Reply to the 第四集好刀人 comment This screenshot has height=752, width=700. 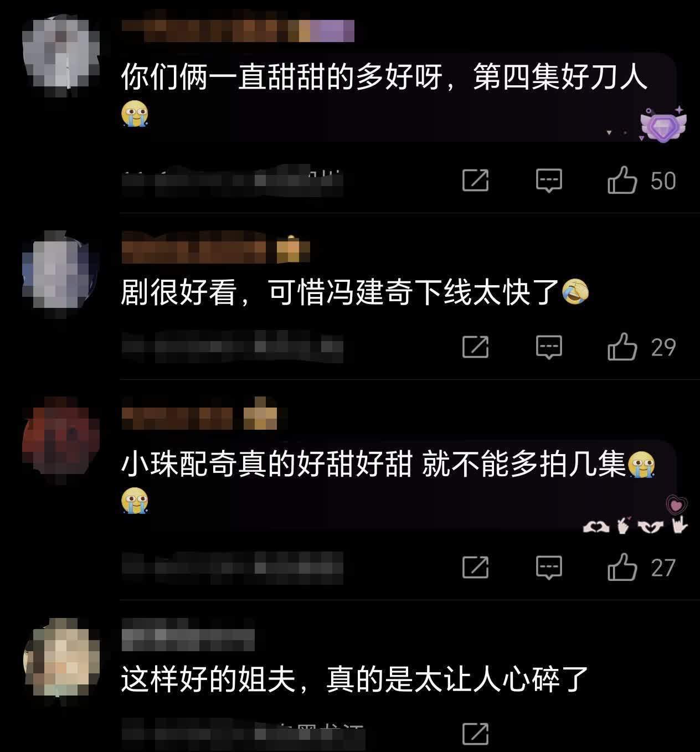tap(549, 181)
